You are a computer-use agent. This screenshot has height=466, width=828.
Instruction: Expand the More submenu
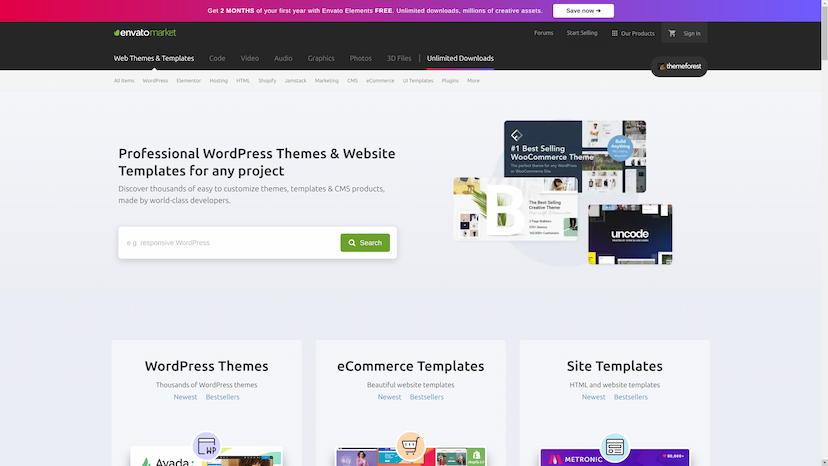pyautogui.click(x=473, y=81)
